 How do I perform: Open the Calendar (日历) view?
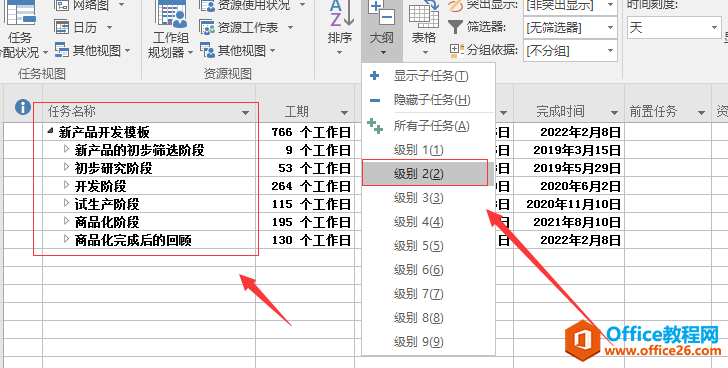point(83,27)
